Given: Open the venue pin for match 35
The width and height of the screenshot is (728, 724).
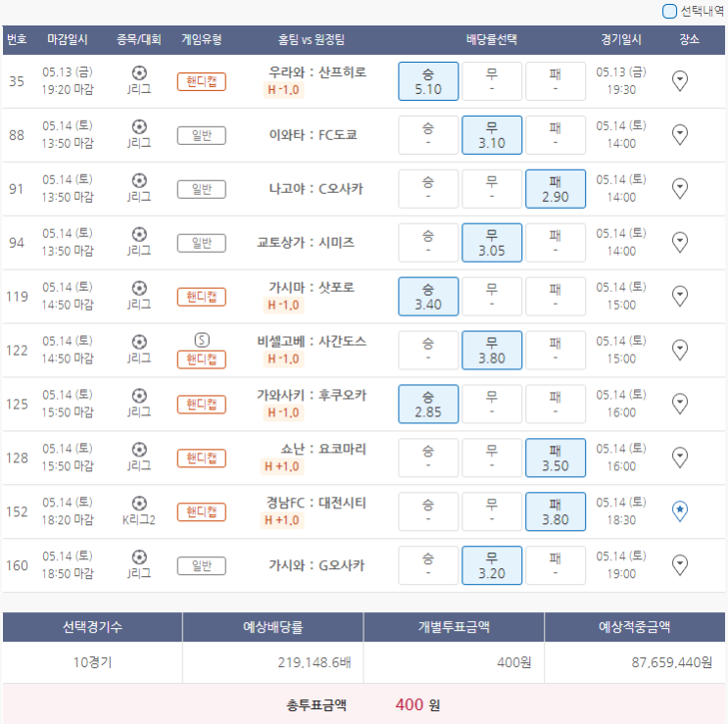Looking at the screenshot, I should (x=680, y=80).
